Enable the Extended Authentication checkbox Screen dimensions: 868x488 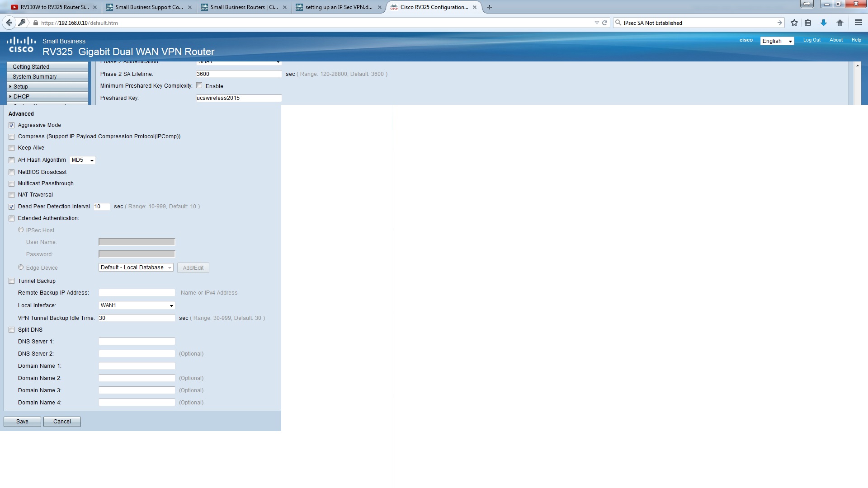coord(12,218)
